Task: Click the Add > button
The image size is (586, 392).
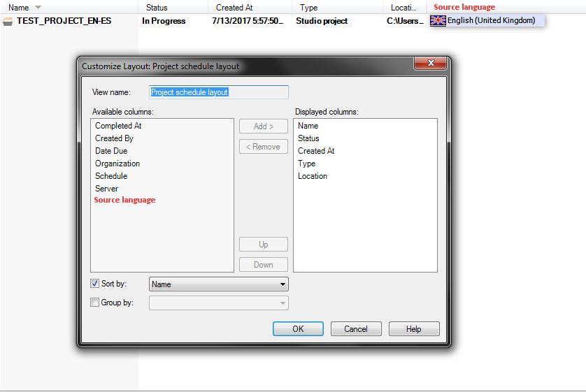Action: (264, 126)
